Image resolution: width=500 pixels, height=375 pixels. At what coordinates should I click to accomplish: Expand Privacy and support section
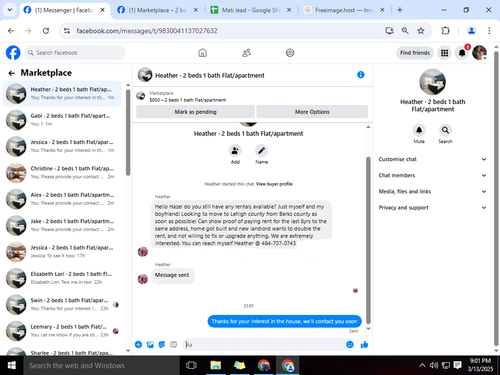(432, 207)
